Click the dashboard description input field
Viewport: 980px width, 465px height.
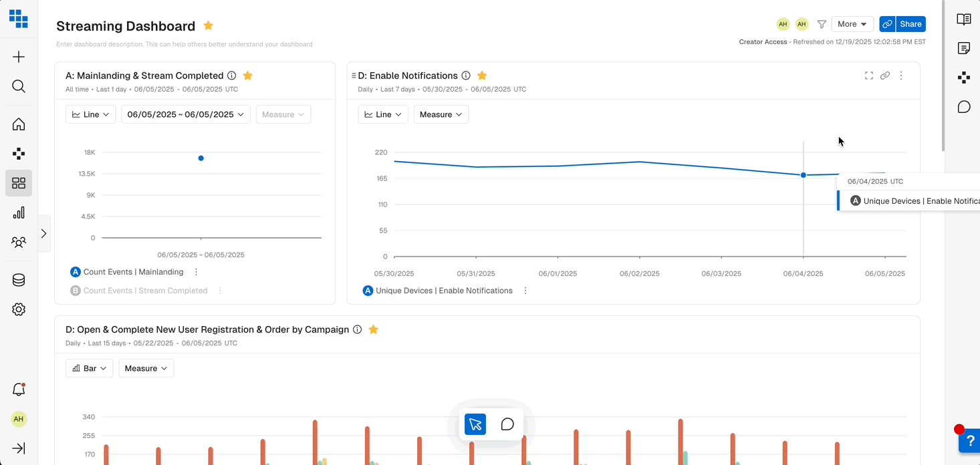(x=185, y=44)
